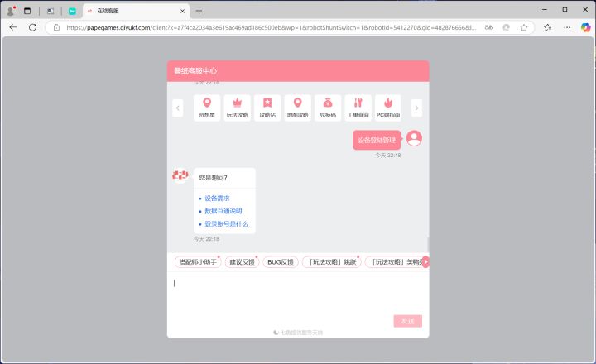
Task: Show more quick reply chips with the pink arrow
Action: click(425, 261)
